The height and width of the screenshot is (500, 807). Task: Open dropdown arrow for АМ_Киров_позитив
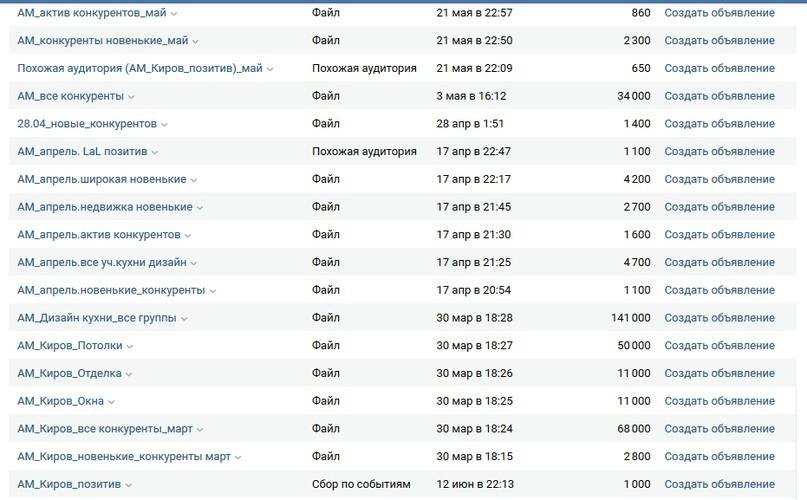[x=129, y=485]
